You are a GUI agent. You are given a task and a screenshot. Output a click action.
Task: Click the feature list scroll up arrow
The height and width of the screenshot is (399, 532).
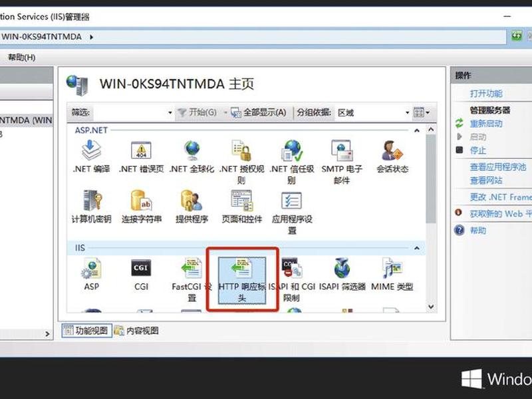click(x=431, y=130)
